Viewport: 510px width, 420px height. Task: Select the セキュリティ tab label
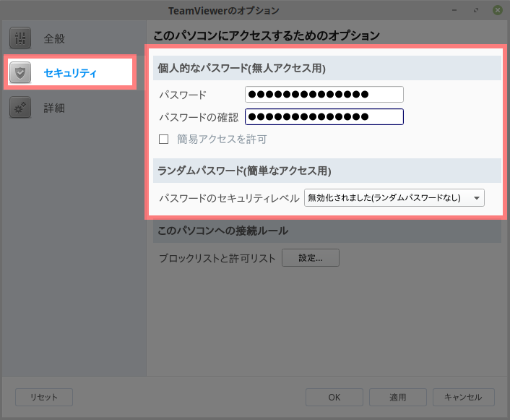click(x=70, y=72)
